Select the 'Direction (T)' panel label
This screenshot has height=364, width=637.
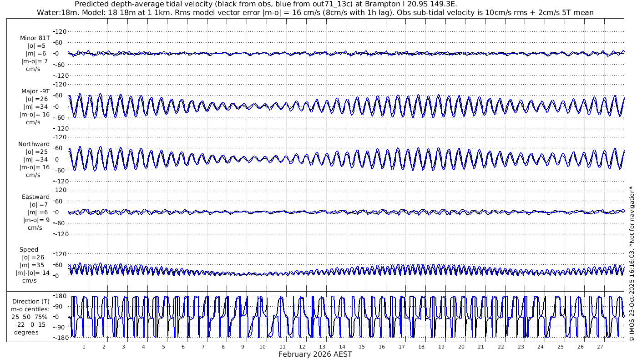point(31,301)
